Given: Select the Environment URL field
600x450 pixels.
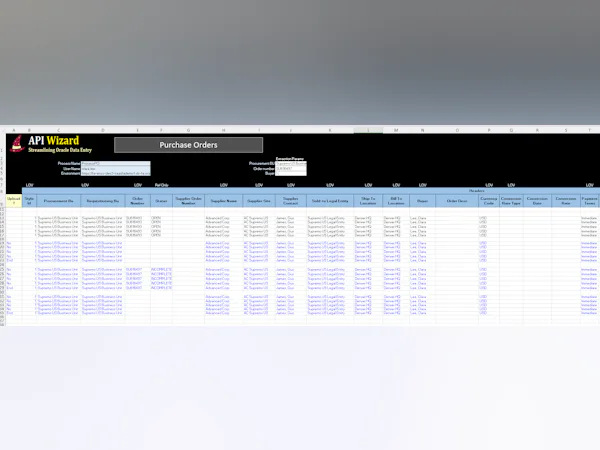Looking at the screenshot, I should [116, 173].
